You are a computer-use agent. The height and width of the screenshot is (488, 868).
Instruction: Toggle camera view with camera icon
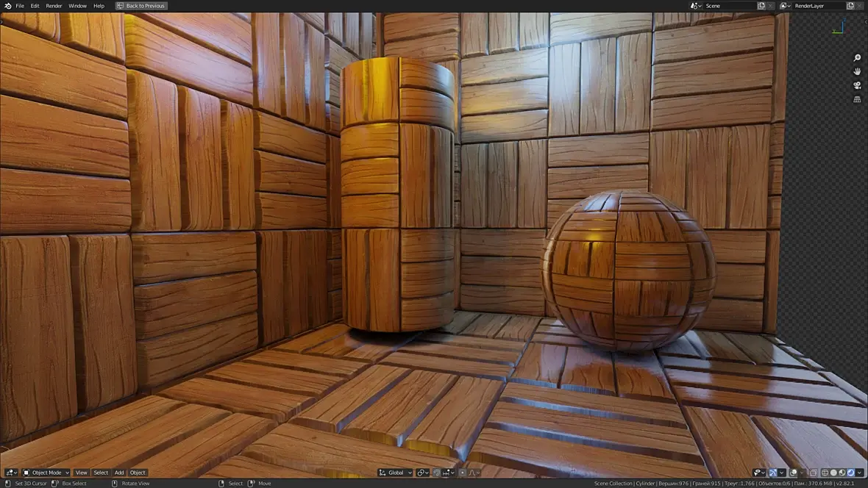tap(857, 85)
